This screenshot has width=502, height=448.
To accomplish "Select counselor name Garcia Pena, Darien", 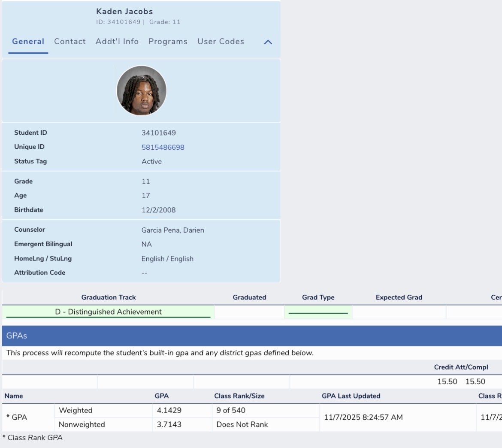I will click(173, 230).
